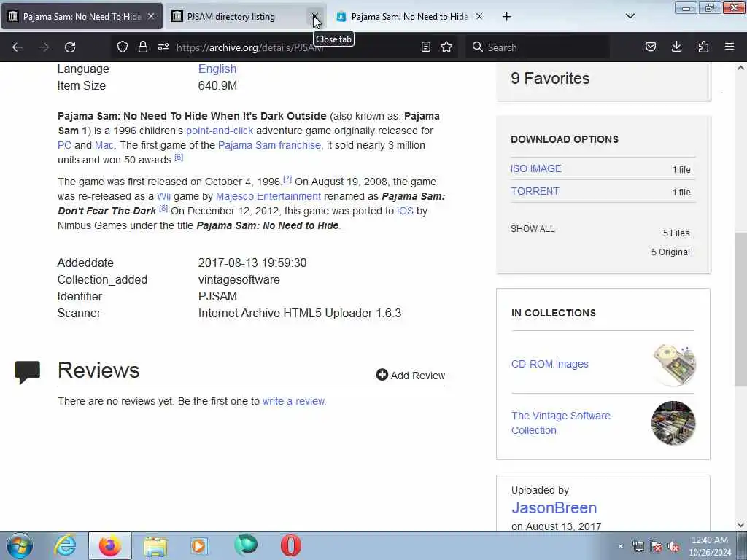The width and height of the screenshot is (747, 560).
Task: Go back to previous page
Action: [18, 47]
